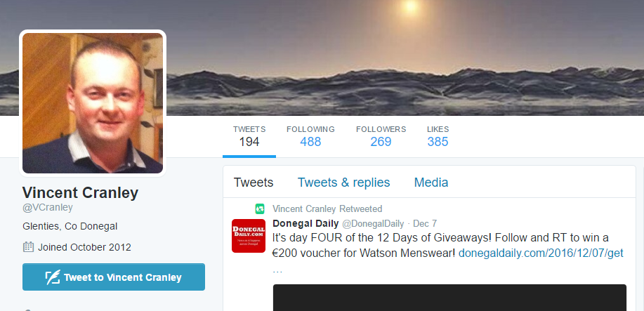
Task: Open Donegal Daily account name
Action: coord(305,223)
